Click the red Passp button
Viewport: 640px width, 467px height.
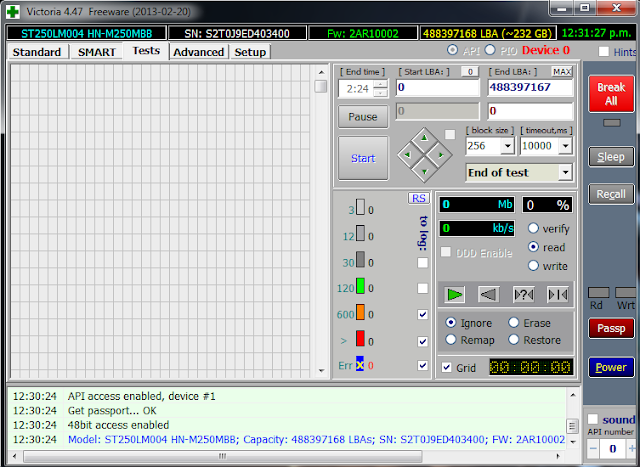tap(611, 328)
